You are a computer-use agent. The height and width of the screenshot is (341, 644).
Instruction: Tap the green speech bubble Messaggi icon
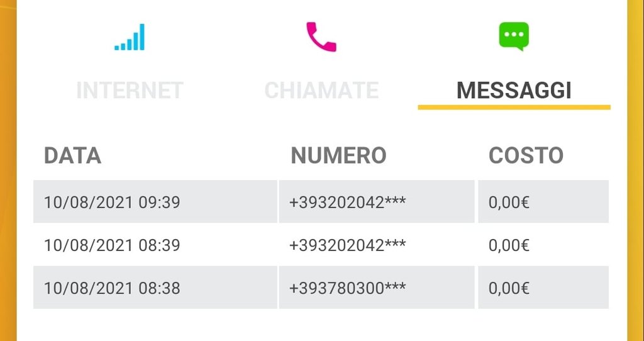coord(514,36)
